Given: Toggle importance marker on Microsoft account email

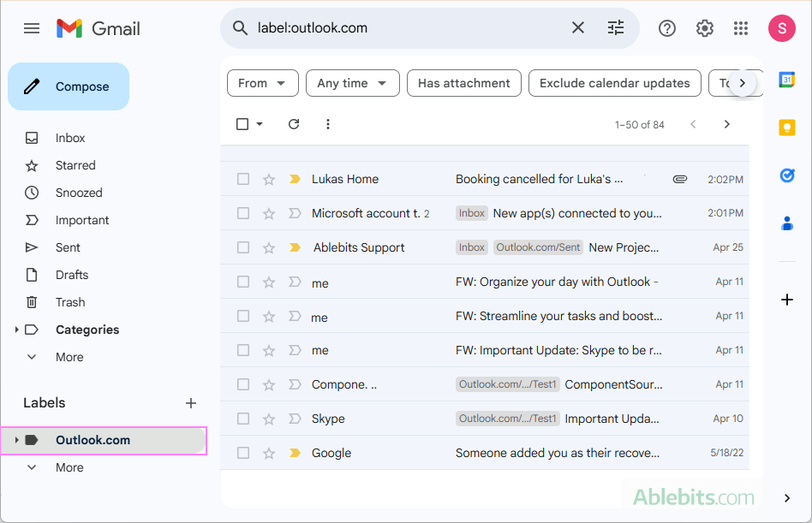Looking at the screenshot, I should (x=295, y=213).
